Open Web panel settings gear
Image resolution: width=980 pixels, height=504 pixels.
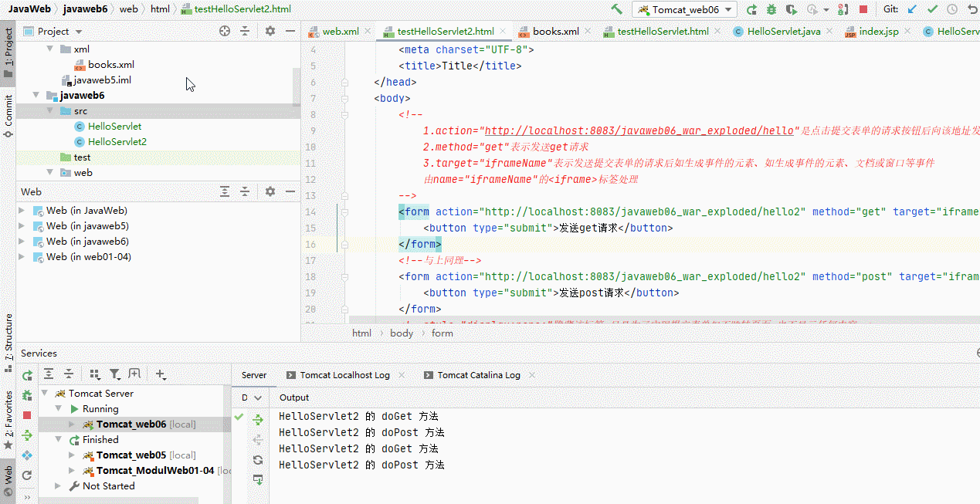270,191
